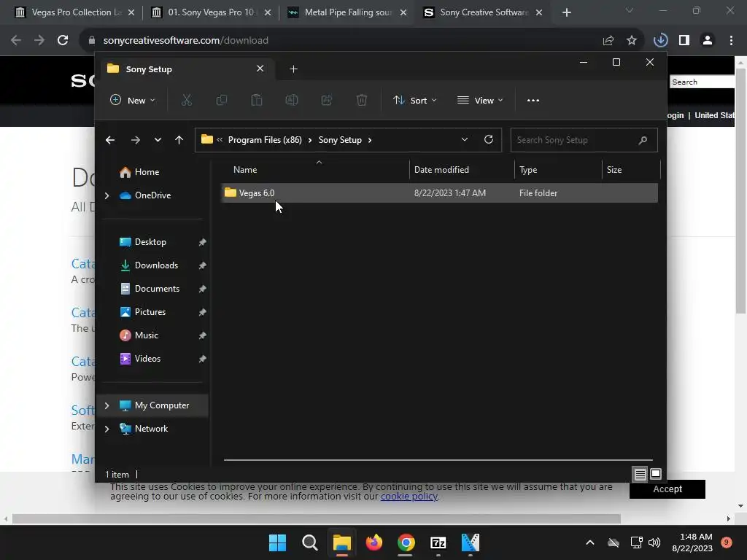Expand Network tree node
The image size is (747, 560).
coord(107,429)
